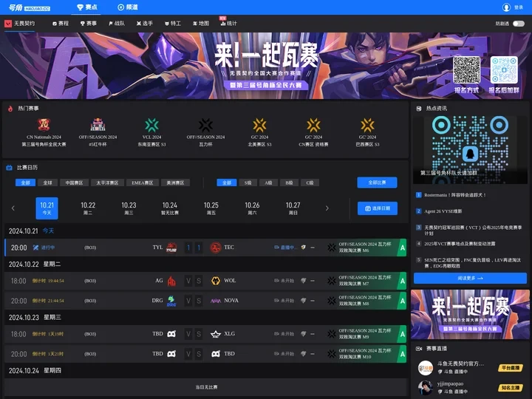Screen dimensions: 532x399
Task: Open the 赛点 tab in header
Action: coord(86,7)
